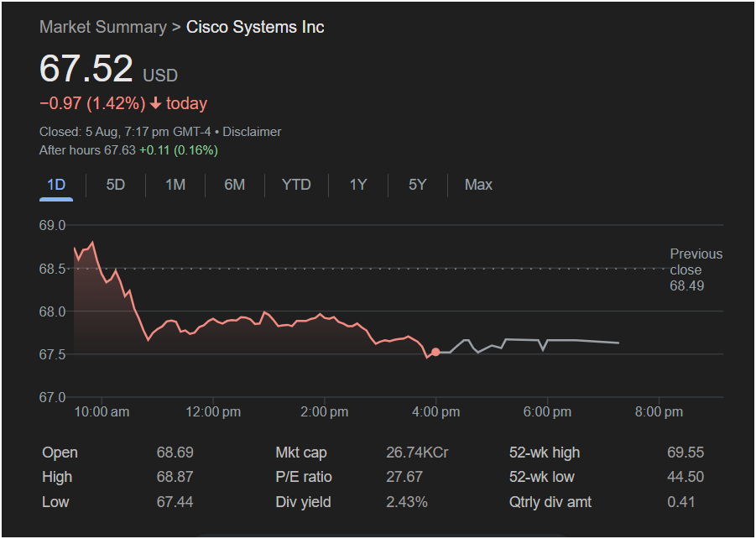Open the Disclaimer link
This screenshot has height=539, width=756.
point(252,132)
